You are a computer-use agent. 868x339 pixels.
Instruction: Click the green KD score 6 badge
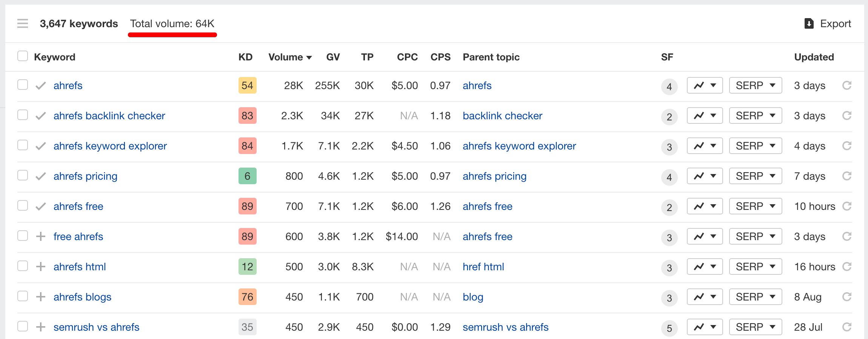pos(247,176)
